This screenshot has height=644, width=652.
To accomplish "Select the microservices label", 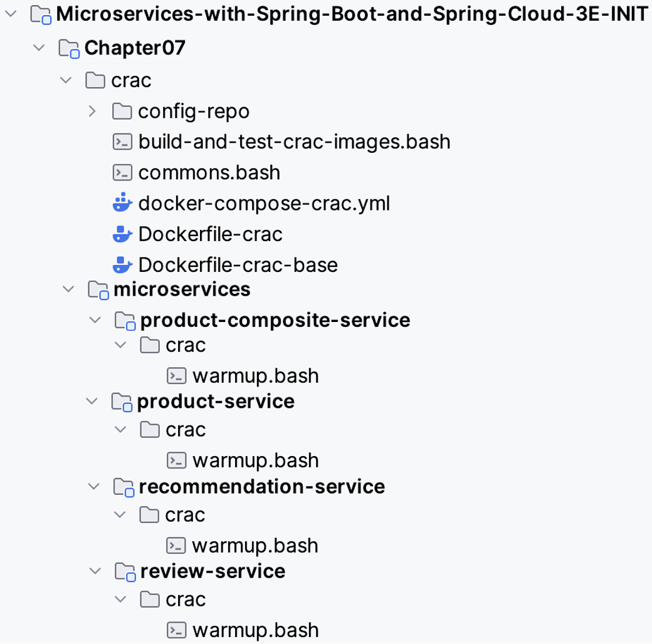I will [x=182, y=289].
